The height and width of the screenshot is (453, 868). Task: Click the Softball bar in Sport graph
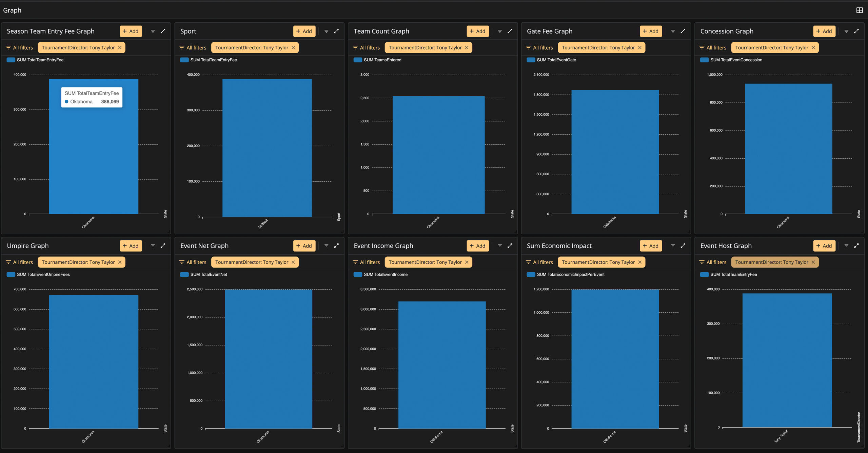[x=267, y=148]
